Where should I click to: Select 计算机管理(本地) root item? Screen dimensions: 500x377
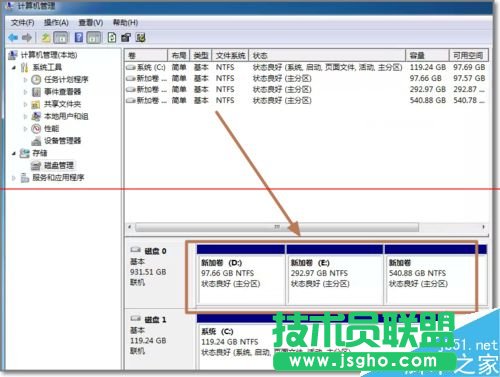point(49,55)
